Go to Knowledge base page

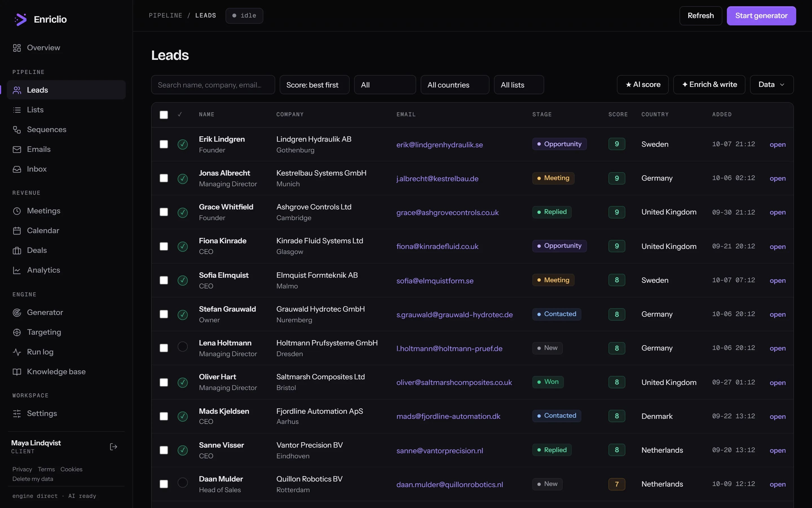click(66, 372)
